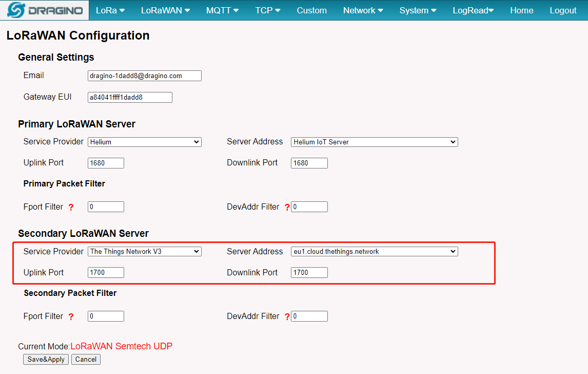The image size is (588, 374).
Task: Click the Save&Apply button
Action: pos(46,359)
